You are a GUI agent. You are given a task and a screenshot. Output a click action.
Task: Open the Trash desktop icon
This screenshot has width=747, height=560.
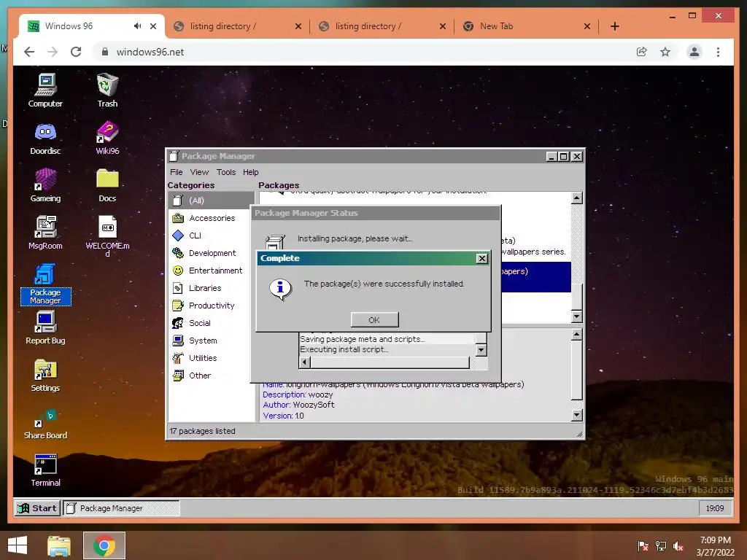pos(107,90)
